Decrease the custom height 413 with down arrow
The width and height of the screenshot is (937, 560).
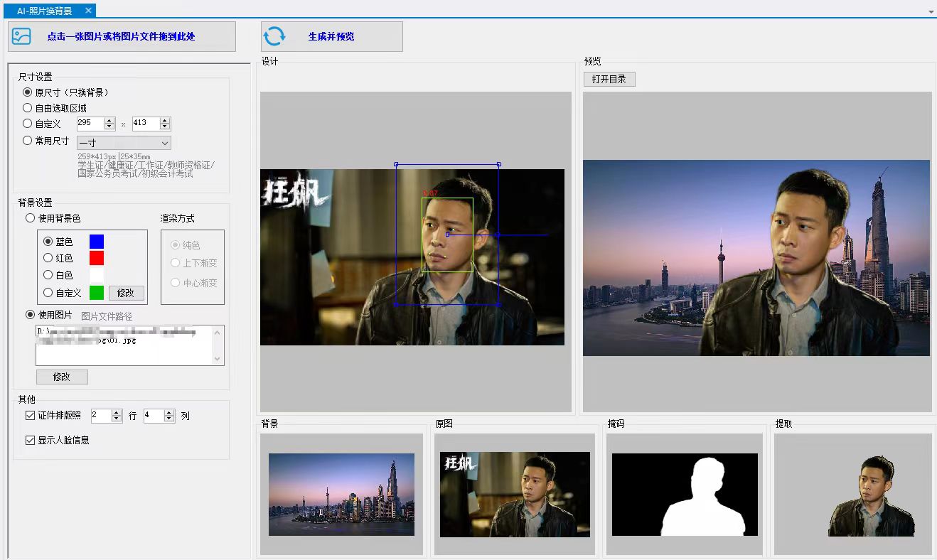(x=166, y=127)
